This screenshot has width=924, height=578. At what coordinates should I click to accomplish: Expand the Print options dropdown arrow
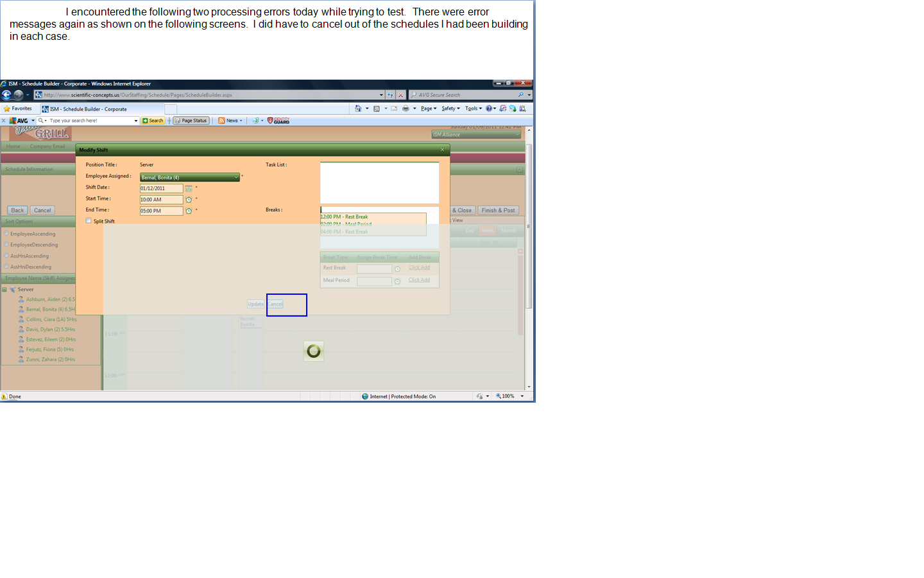(x=415, y=109)
